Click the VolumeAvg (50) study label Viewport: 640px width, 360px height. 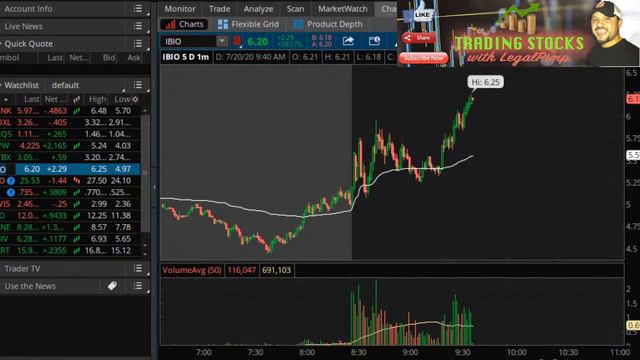tap(192, 270)
